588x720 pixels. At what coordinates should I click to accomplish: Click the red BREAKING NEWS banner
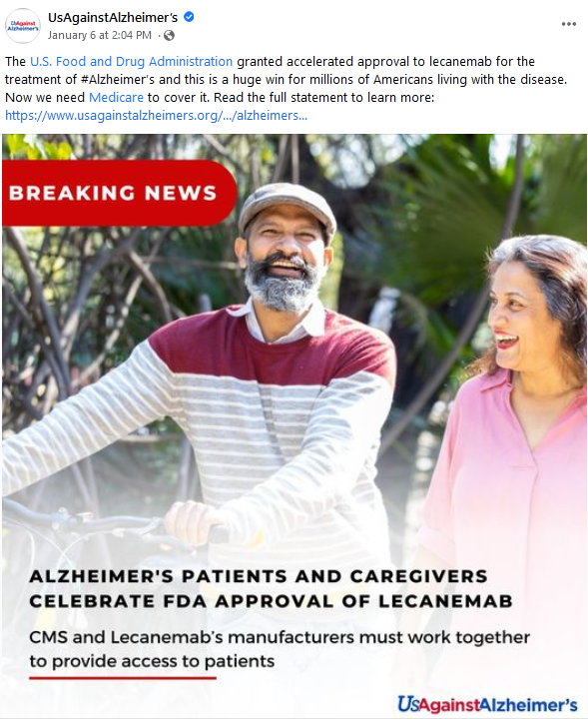119,193
